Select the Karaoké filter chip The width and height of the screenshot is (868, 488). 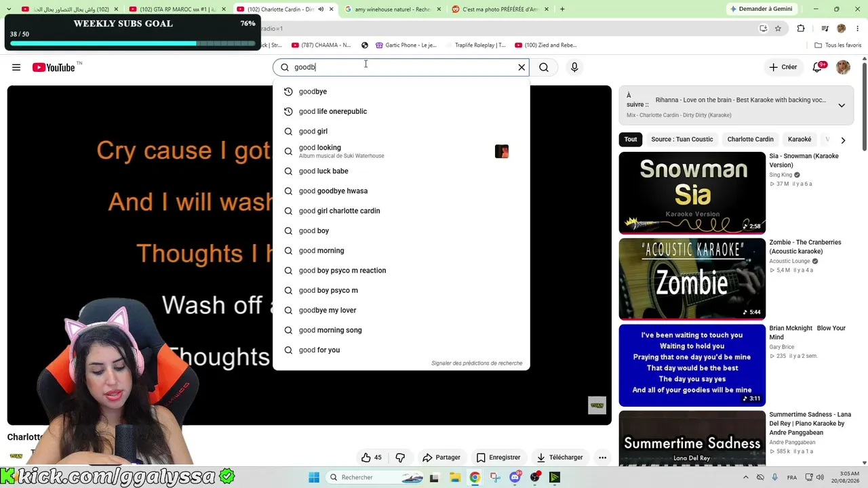click(800, 140)
